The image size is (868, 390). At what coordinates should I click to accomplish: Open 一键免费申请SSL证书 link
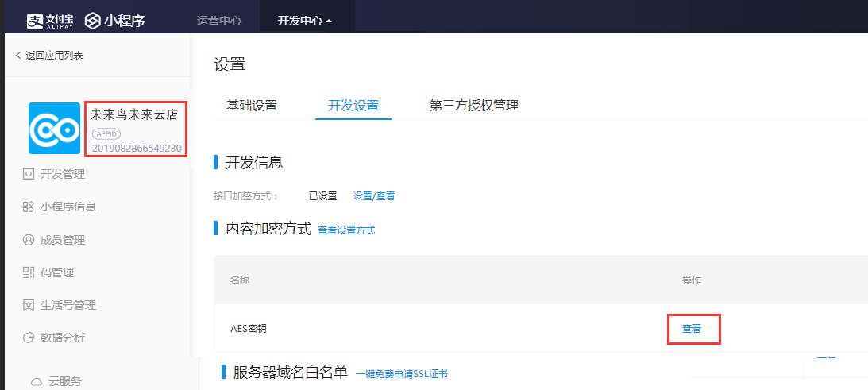click(401, 374)
